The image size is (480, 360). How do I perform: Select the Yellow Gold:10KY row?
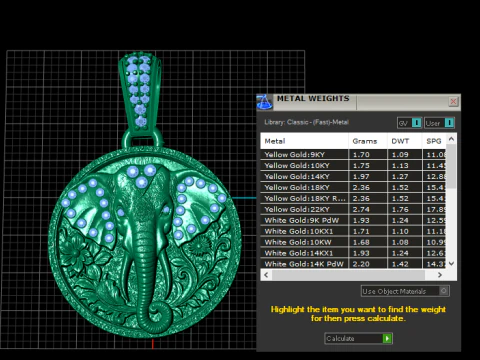353,165
